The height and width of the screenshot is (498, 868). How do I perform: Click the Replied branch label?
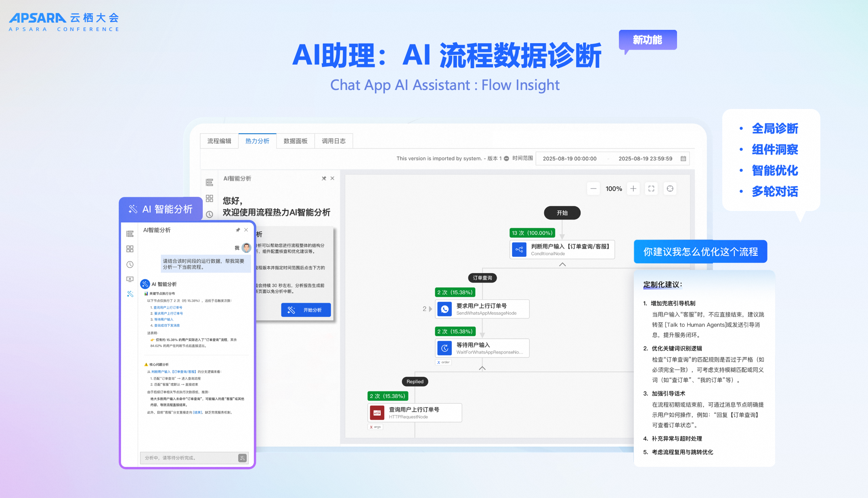[x=415, y=381]
